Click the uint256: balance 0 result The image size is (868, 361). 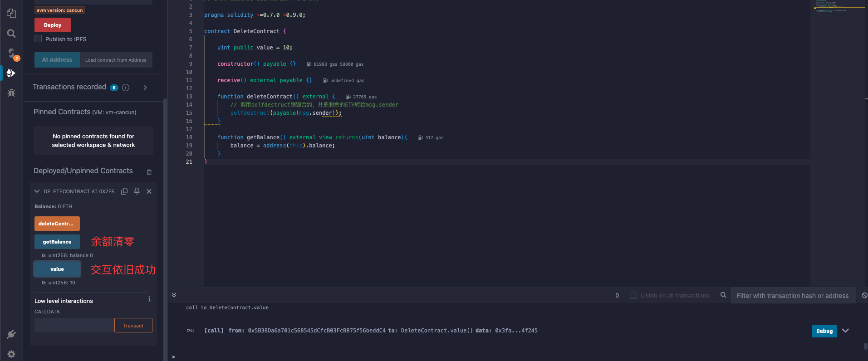[67, 255]
